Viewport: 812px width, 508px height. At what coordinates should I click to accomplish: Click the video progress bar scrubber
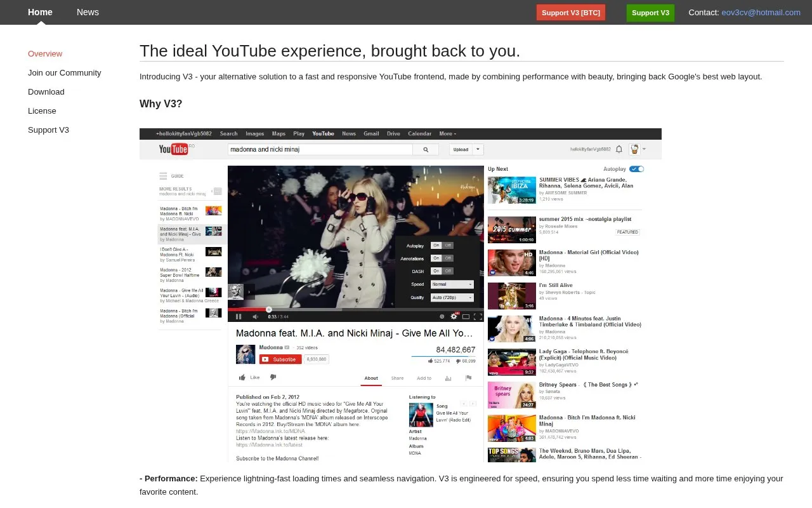[x=269, y=309]
